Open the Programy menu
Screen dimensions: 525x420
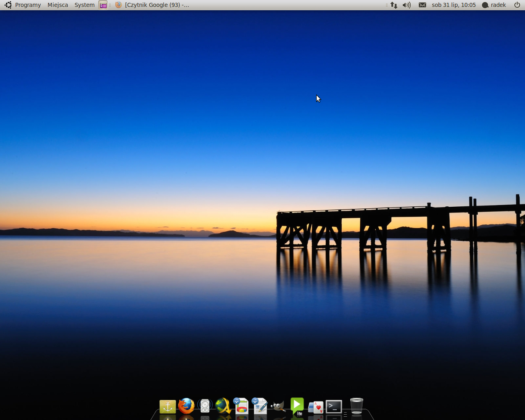[x=28, y=5]
